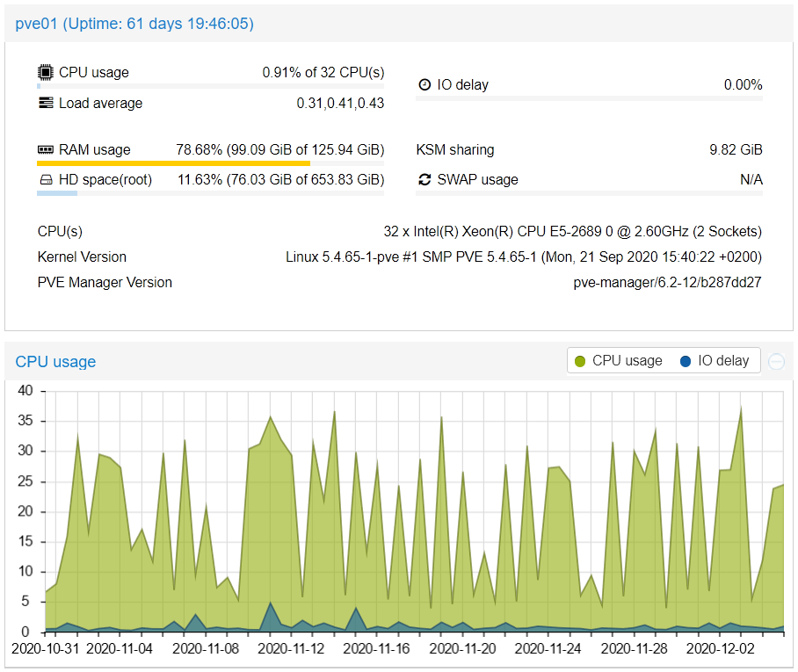Click the blue IO delay legend dot
This screenshot has width=798, height=672.
[686, 361]
